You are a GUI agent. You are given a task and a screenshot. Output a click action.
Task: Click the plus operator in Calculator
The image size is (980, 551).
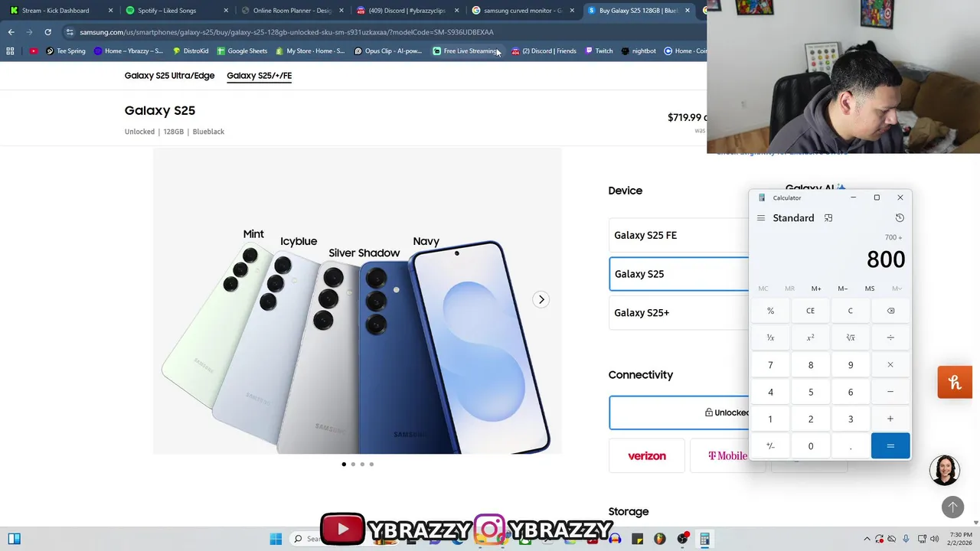point(890,419)
